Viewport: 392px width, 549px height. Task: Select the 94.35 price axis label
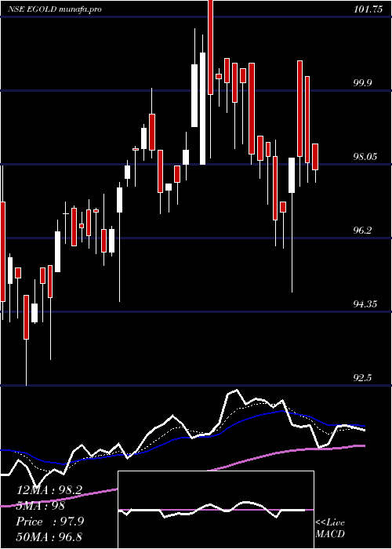366,304
